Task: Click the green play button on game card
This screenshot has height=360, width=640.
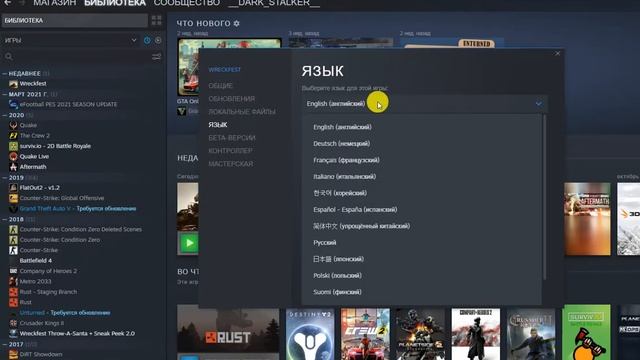Action: coord(189,243)
